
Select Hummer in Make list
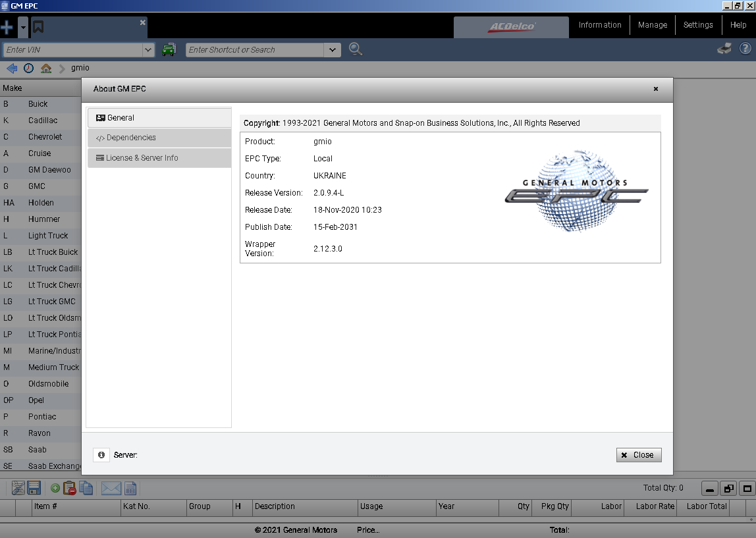[x=41, y=219]
